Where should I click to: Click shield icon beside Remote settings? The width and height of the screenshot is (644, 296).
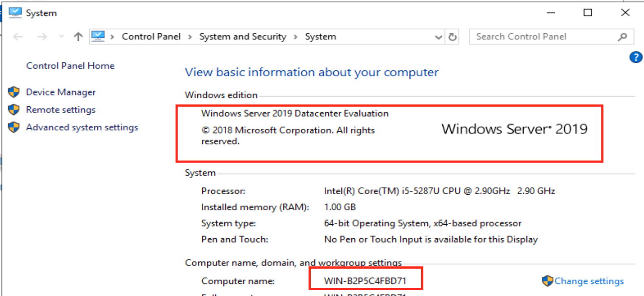pyautogui.click(x=14, y=110)
